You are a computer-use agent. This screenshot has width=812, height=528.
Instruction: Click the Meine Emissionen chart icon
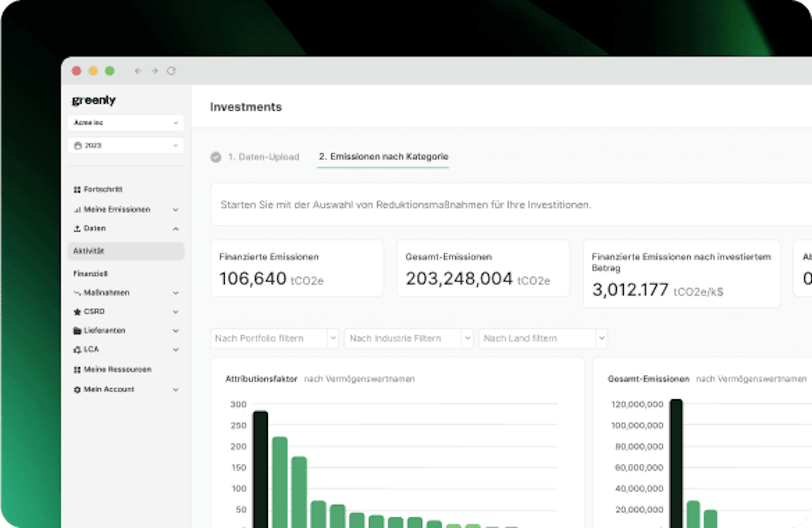(78, 210)
